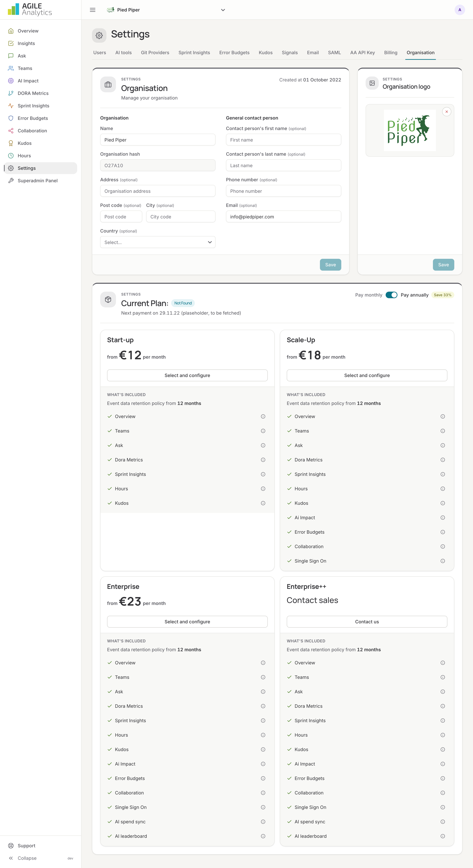Show info for Start-up Overview feature
This screenshot has height=868, width=473.
click(263, 416)
